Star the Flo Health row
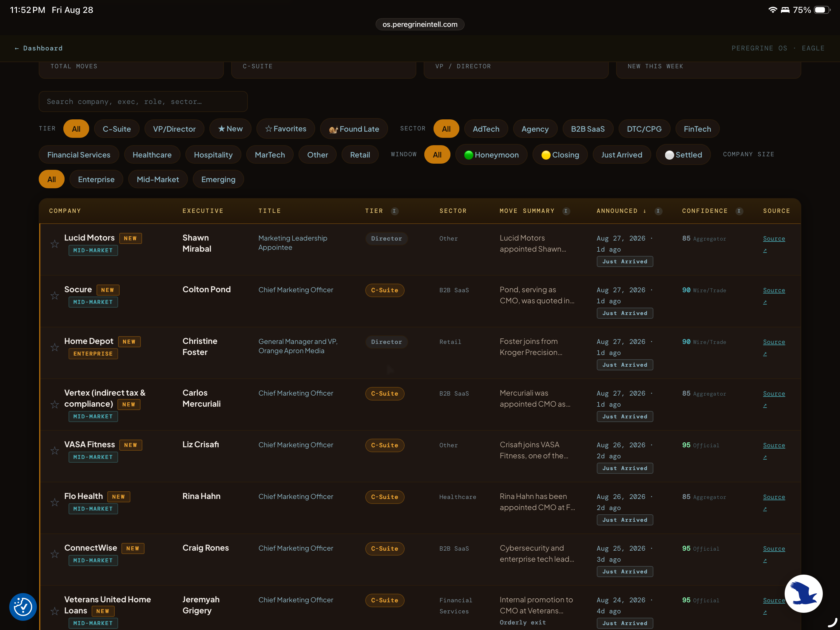Screen dimensions: 840x630 coord(55,502)
